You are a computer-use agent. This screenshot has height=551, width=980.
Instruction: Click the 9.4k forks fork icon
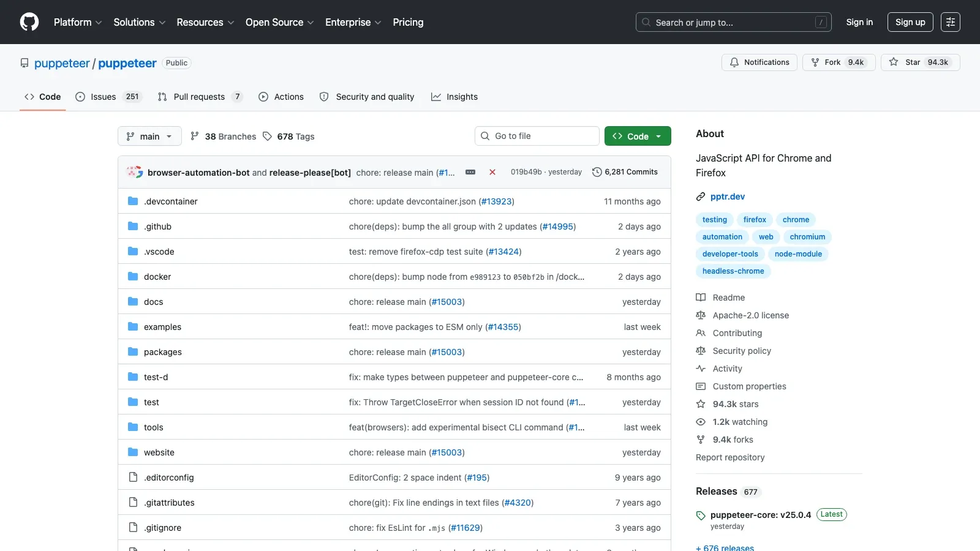click(701, 440)
